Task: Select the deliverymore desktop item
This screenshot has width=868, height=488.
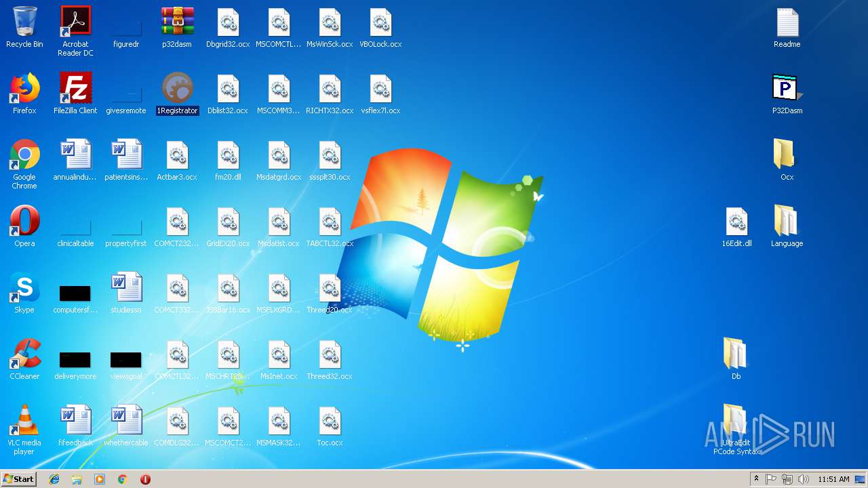Action: coord(75,360)
